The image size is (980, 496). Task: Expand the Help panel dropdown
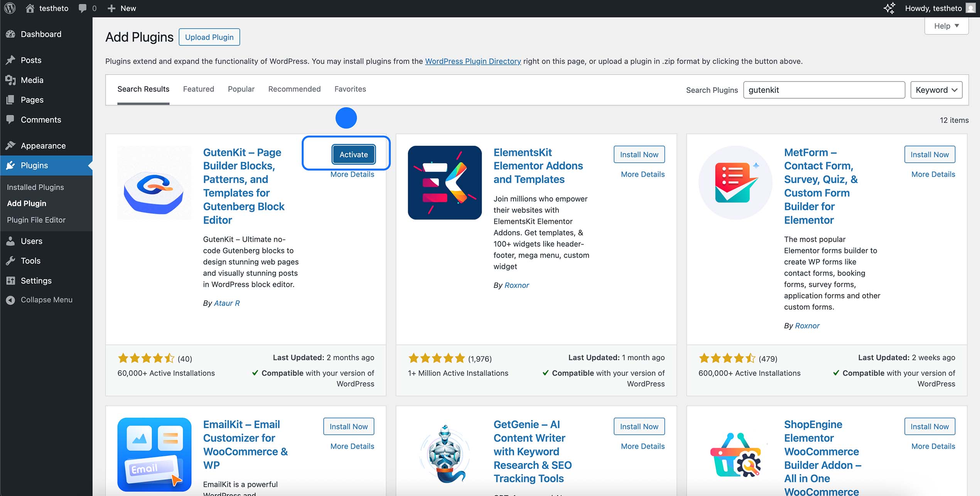946,26
